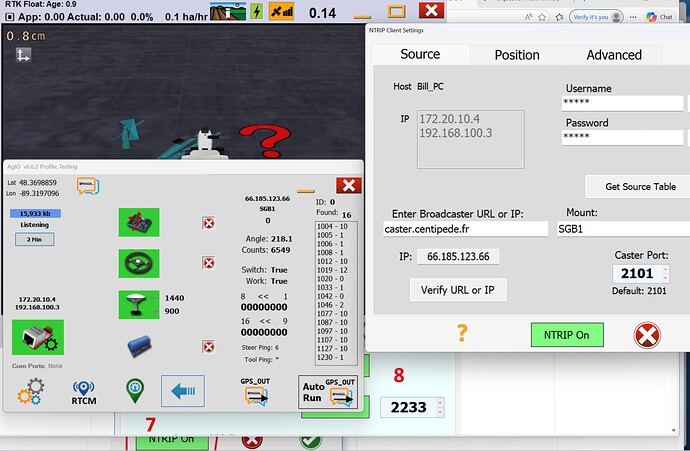Click the orange satellite signal icon

click(282, 11)
